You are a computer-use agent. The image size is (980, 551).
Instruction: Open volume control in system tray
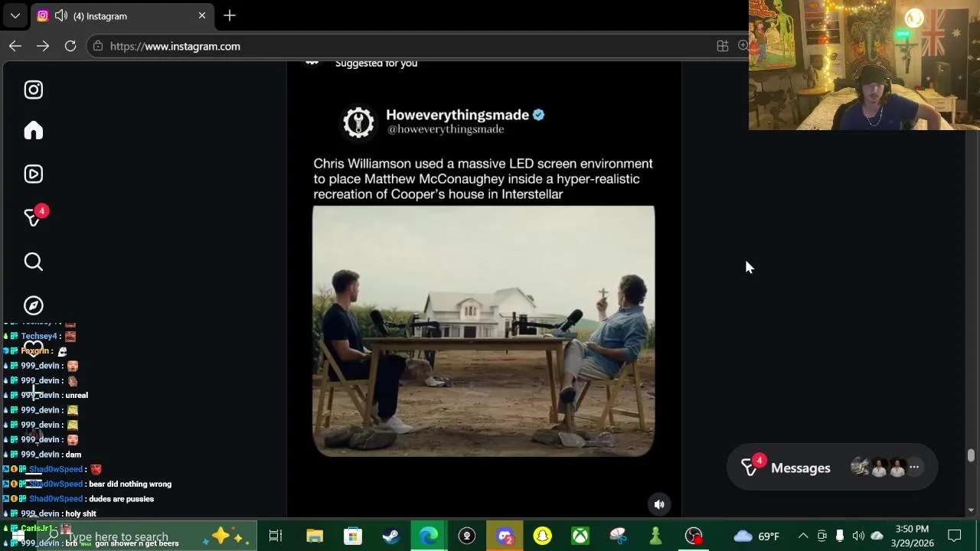858,536
